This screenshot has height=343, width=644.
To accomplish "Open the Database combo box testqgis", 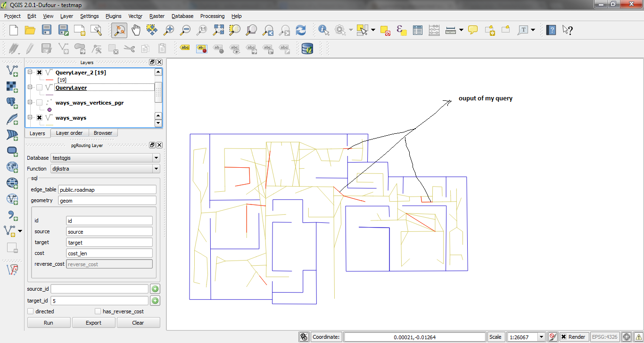I will 105,158.
